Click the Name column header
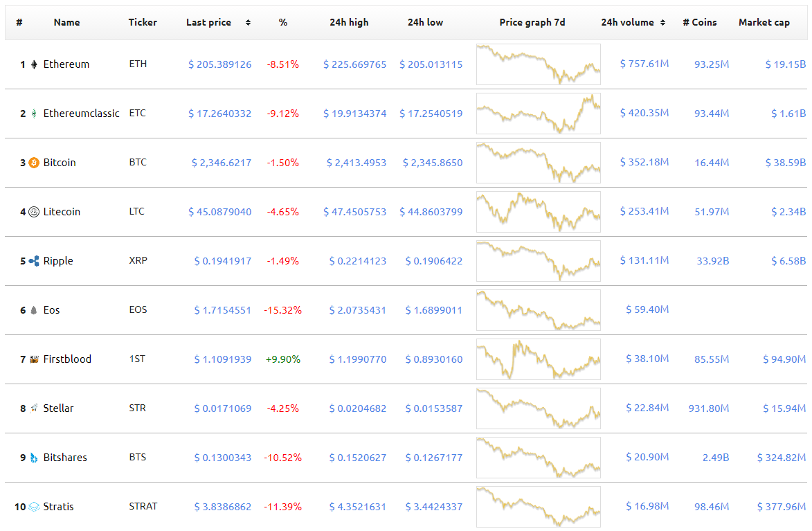This screenshot has height=531, width=812. [67, 22]
